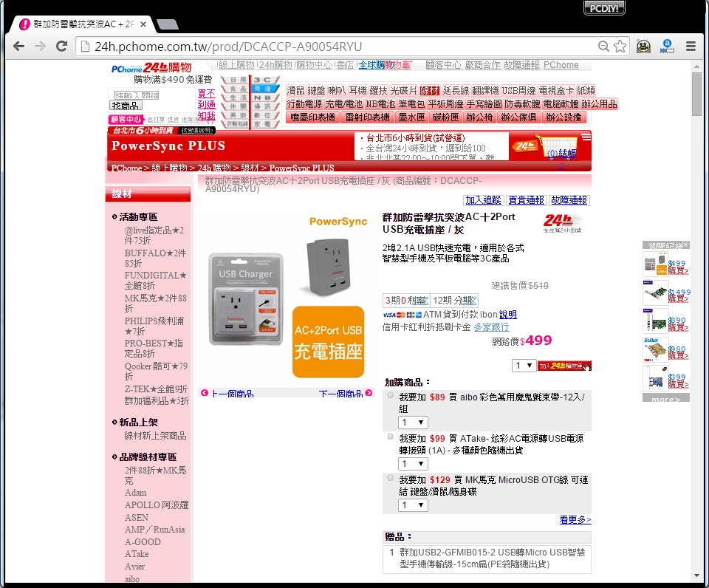This screenshot has height=588, width=709.
Task: Click the scrollbar down arrow
Action: pyautogui.click(x=696, y=575)
